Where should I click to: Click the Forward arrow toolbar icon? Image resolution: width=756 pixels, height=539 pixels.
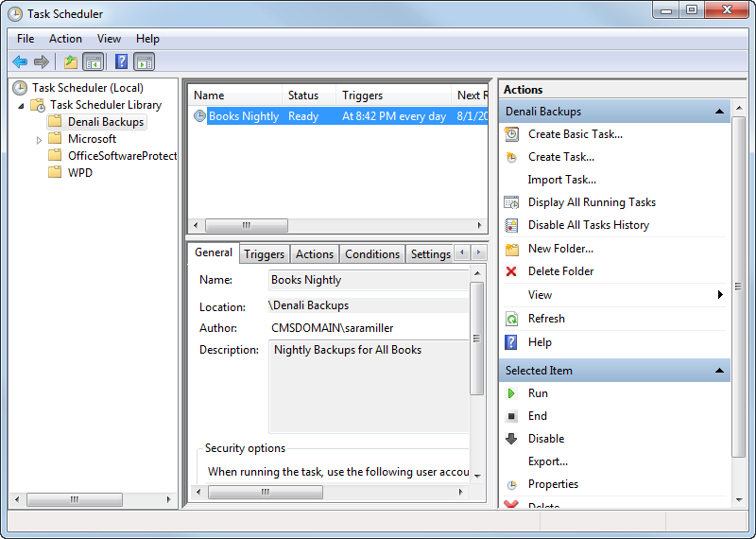coord(42,61)
